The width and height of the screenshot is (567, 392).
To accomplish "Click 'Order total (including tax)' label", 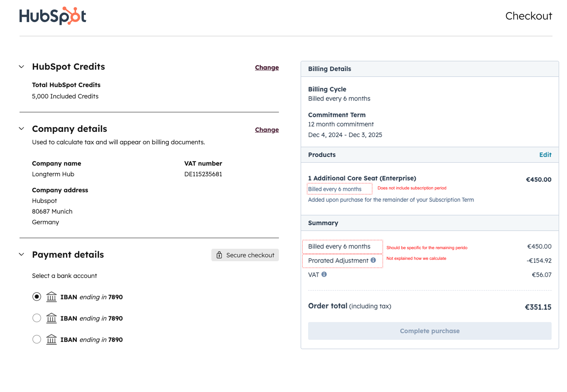I will (x=350, y=306).
